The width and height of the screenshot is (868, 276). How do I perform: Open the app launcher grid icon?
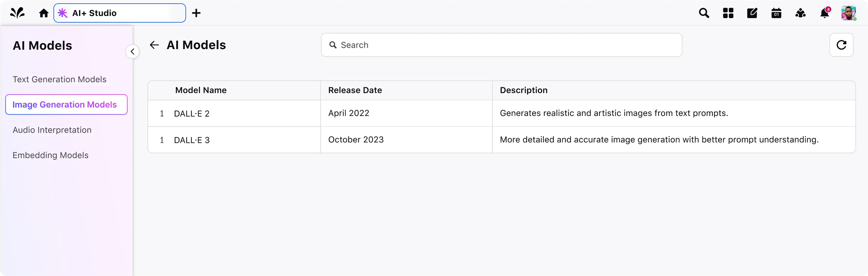[728, 13]
